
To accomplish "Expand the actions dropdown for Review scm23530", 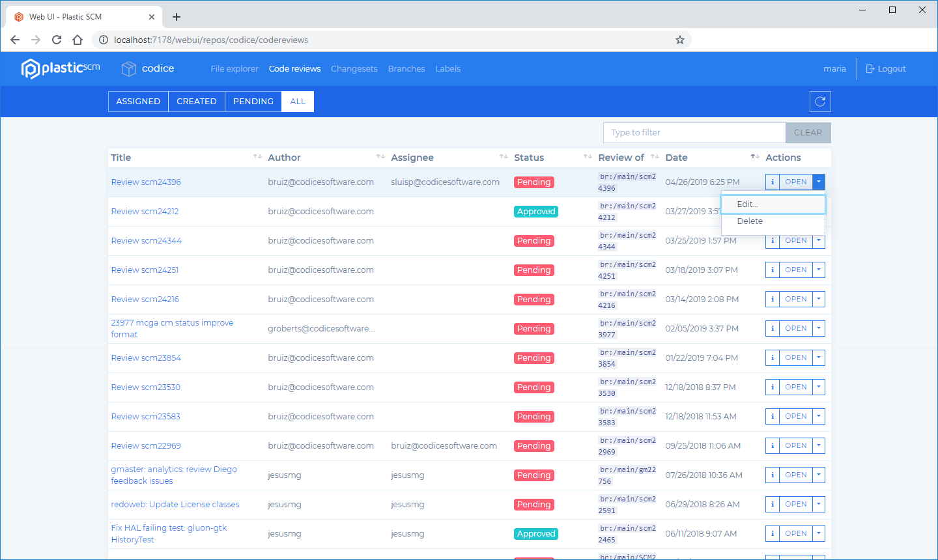I will [x=819, y=387].
